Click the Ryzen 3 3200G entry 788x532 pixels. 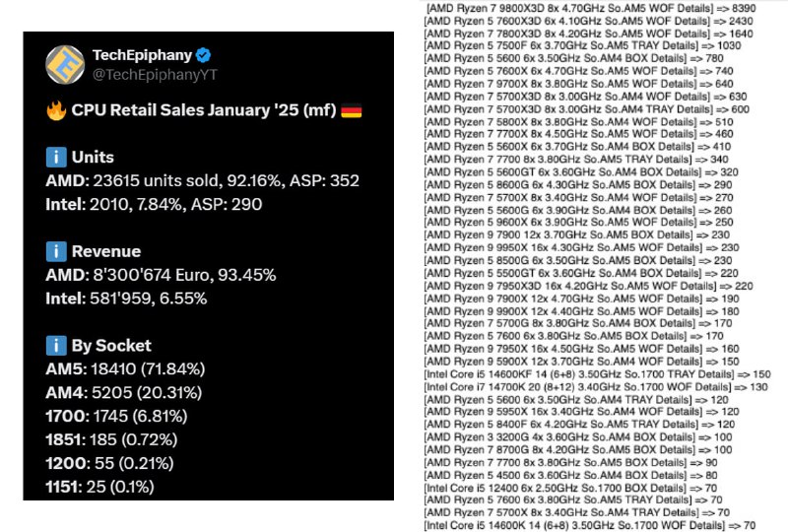click(578, 437)
